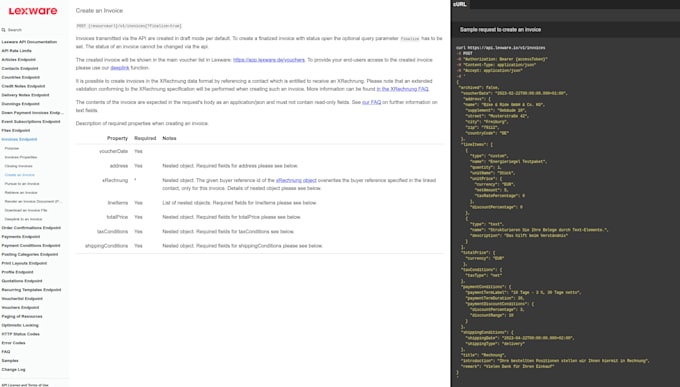This screenshot has height=387, width=680.
Task: Open Order Confirmations Endpoint
Action: click(x=31, y=228)
